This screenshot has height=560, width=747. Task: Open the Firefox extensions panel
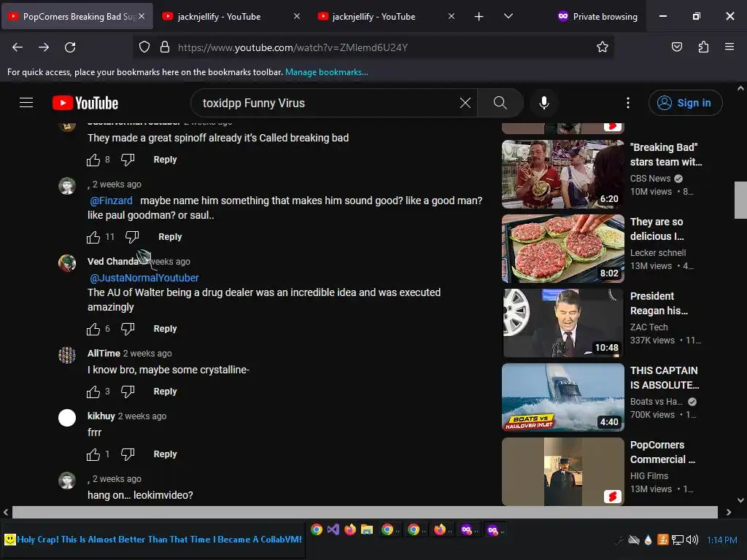pos(703,47)
